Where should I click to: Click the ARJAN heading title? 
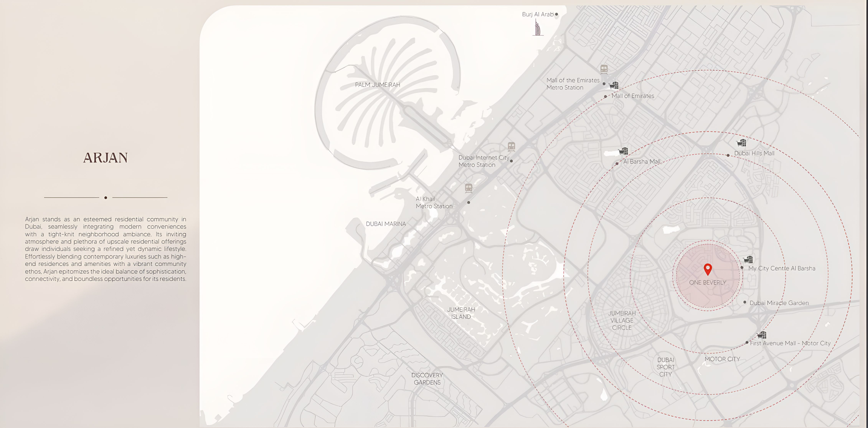pyautogui.click(x=106, y=158)
